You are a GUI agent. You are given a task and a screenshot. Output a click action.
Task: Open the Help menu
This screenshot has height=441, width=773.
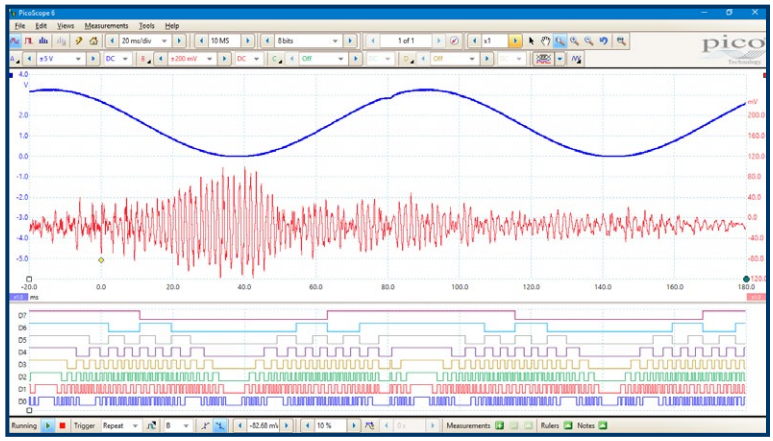click(x=172, y=26)
